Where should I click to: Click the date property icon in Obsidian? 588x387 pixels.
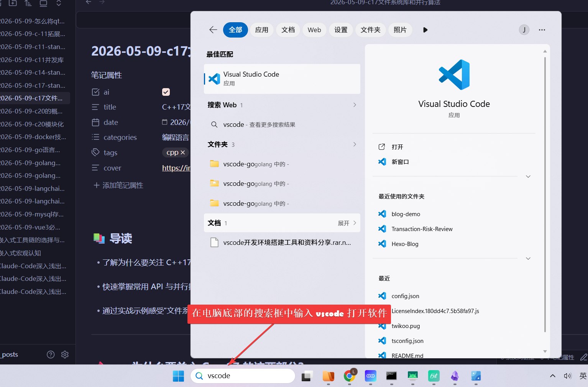[95, 122]
